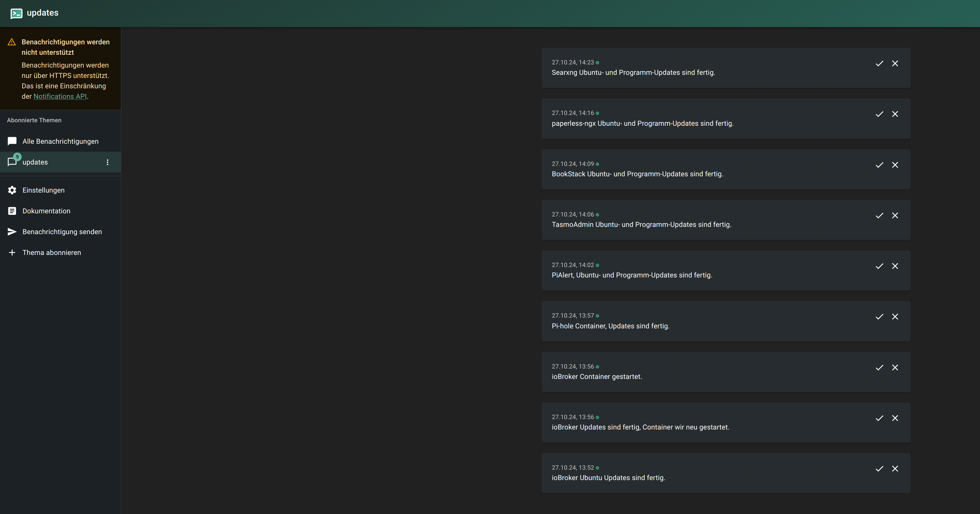980x514 pixels.
Task: Choose Thema abonnieren
Action: [x=61, y=253]
